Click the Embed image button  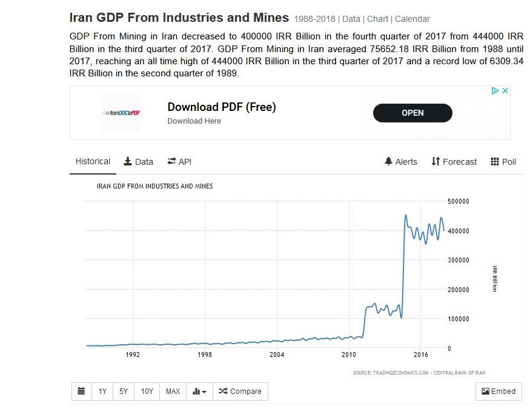coord(498,392)
